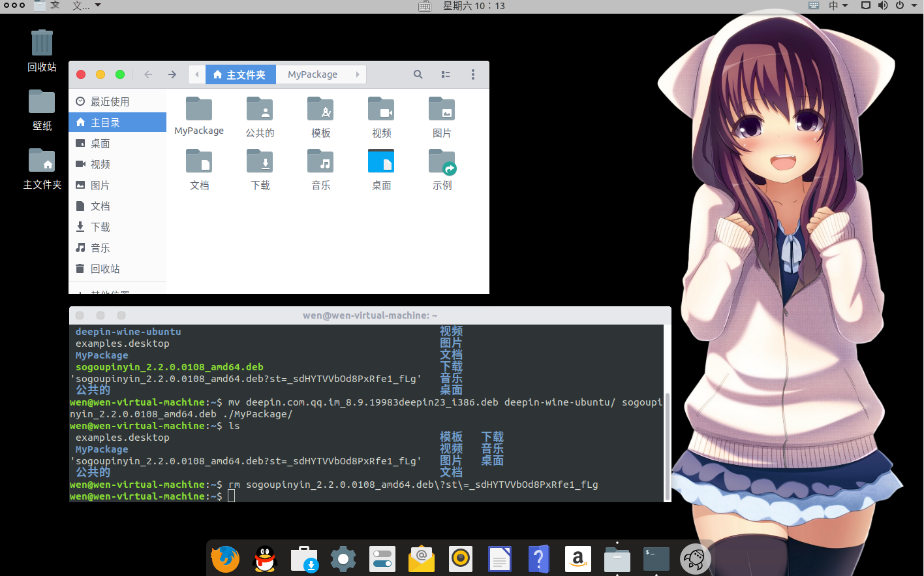This screenshot has width=924, height=576.
Task: Click the terminal icon in dock
Action: tap(656, 559)
